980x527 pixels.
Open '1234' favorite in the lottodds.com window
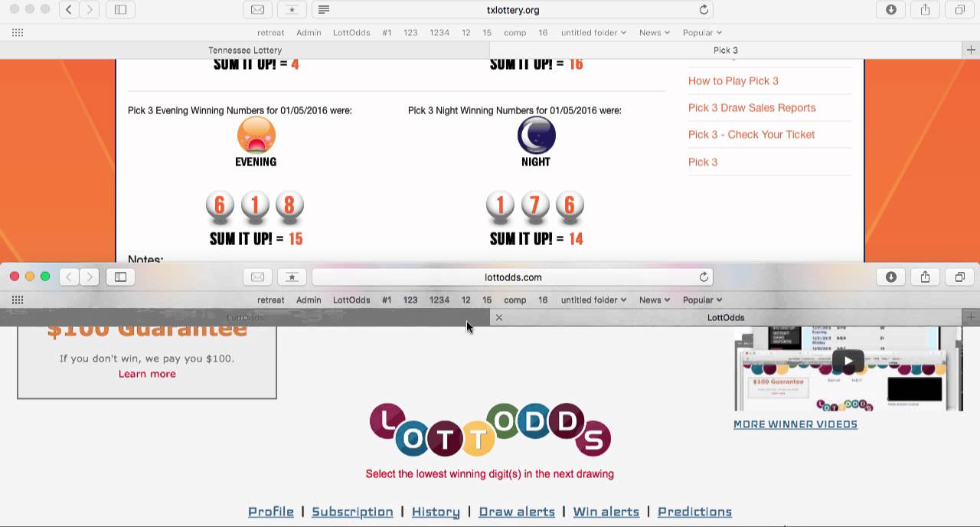tap(439, 300)
